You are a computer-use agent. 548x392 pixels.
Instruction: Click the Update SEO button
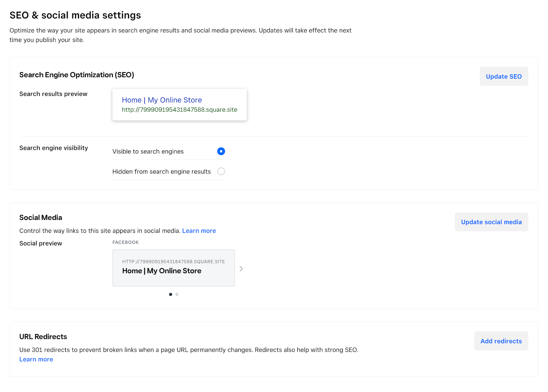click(x=503, y=76)
